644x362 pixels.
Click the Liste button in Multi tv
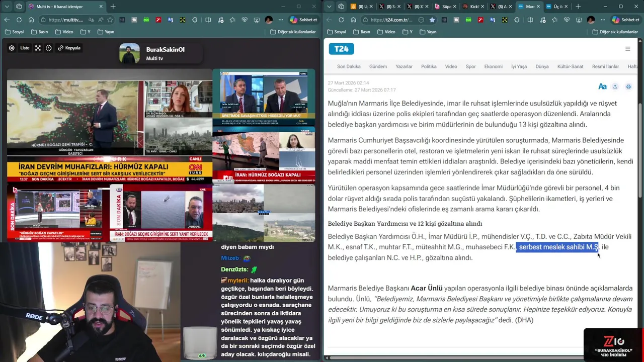[x=25, y=48]
